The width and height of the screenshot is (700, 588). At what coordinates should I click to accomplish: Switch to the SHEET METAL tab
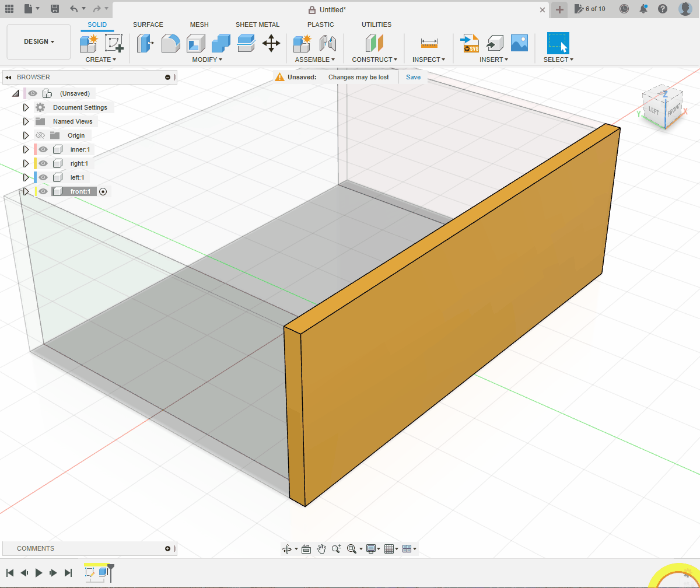[257, 24]
